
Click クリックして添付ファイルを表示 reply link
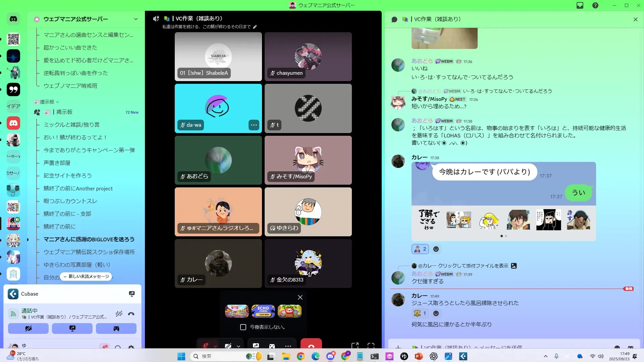tap(473, 266)
